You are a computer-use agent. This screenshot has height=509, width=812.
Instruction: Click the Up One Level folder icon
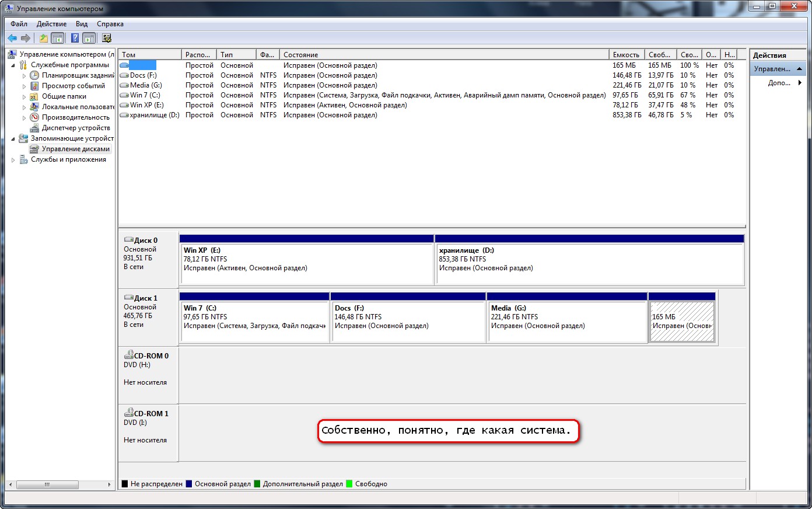pos(43,39)
